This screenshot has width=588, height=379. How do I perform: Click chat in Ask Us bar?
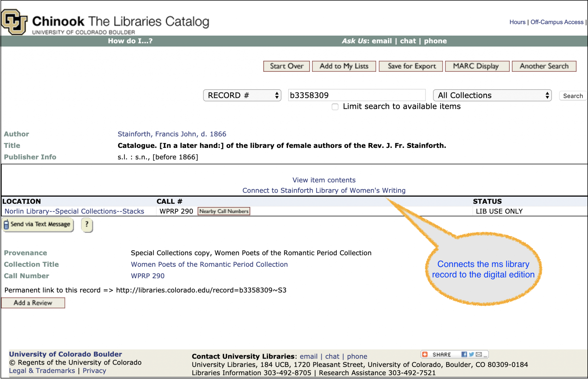[x=408, y=41]
